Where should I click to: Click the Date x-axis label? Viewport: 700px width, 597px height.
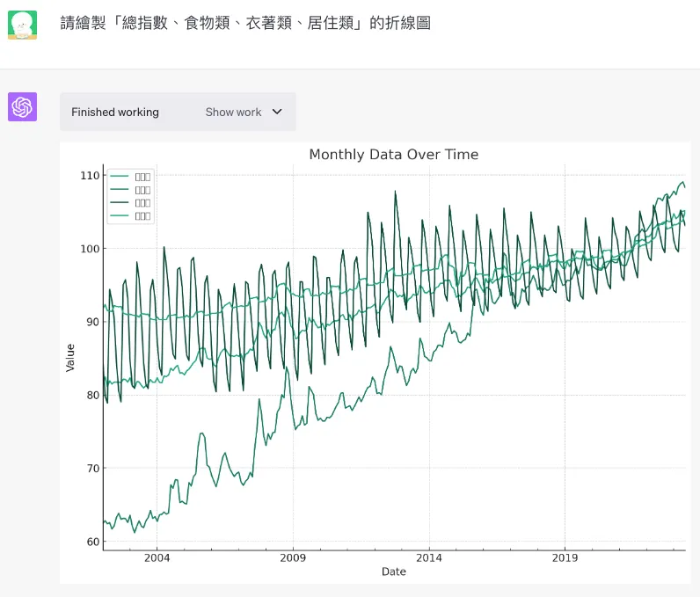pyautogui.click(x=394, y=572)
